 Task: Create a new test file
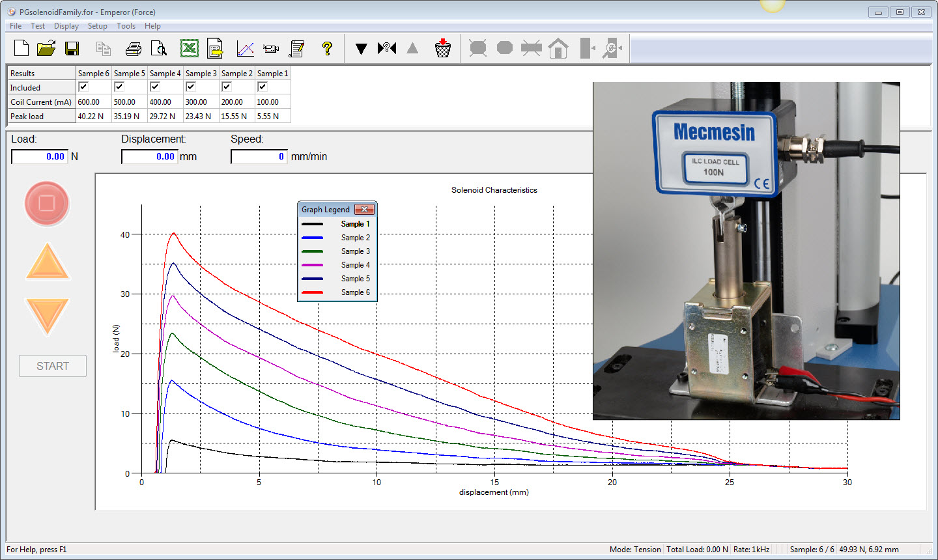[20, 48]
